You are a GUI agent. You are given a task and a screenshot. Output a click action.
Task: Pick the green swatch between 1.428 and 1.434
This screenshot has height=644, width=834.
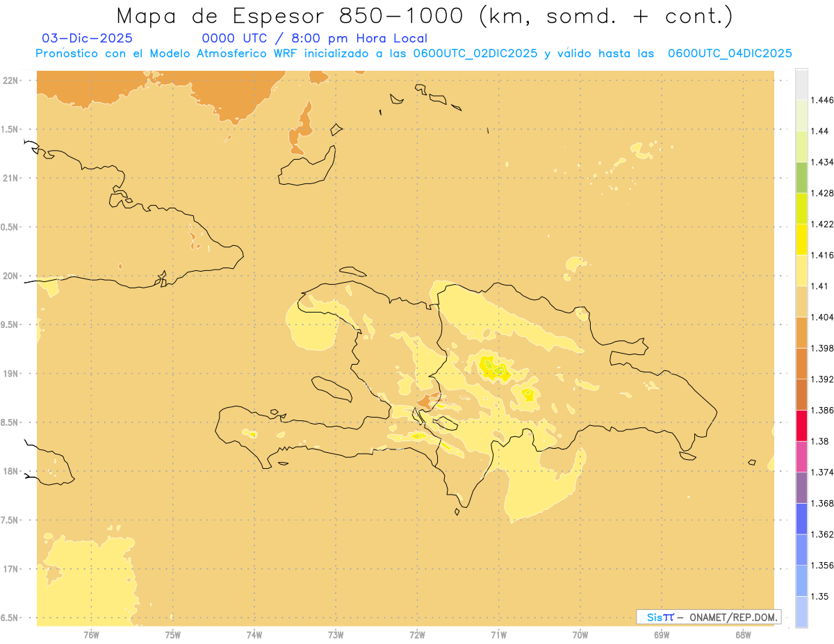pos(801,178)
